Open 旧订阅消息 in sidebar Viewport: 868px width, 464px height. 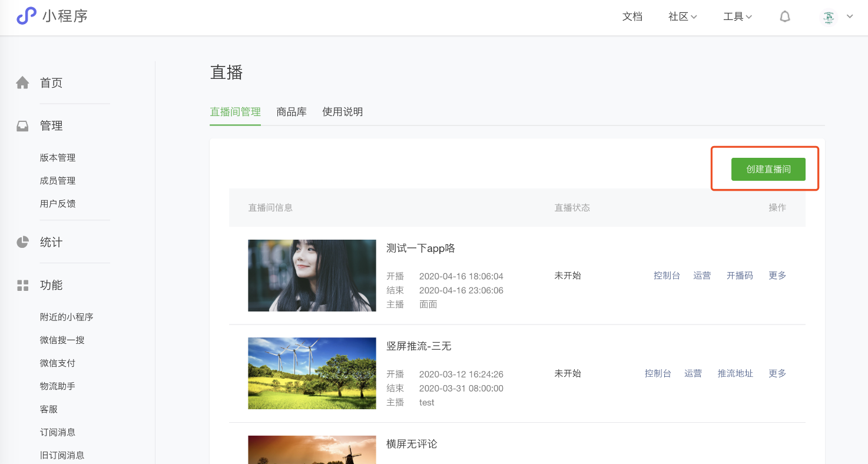(62, 455)
